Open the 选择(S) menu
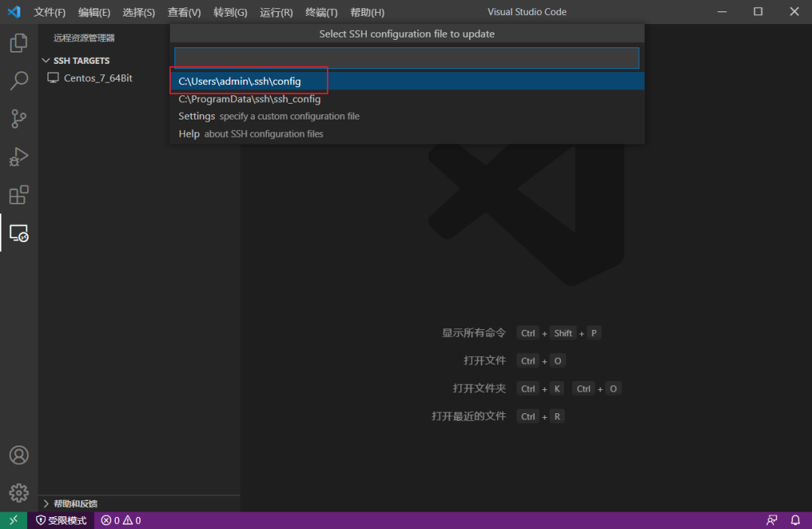Viewport: 812px width, 529px height. click(x=139, y=12)
